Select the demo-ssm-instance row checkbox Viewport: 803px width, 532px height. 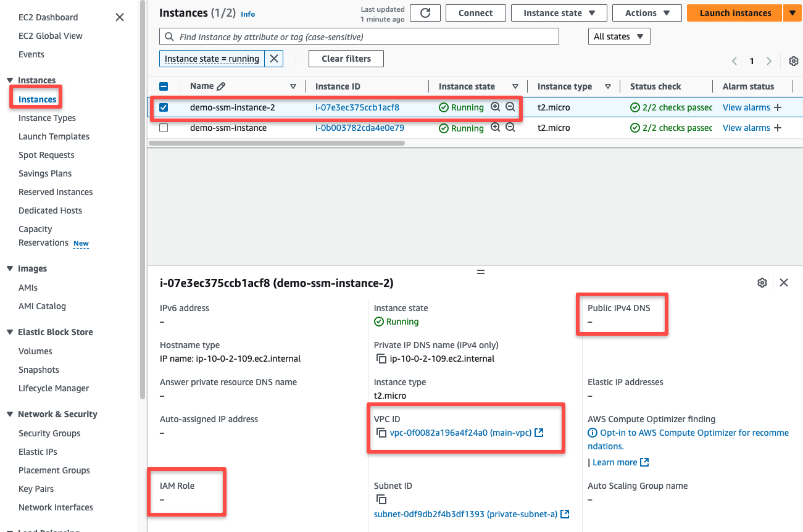(x=164, y=128)
